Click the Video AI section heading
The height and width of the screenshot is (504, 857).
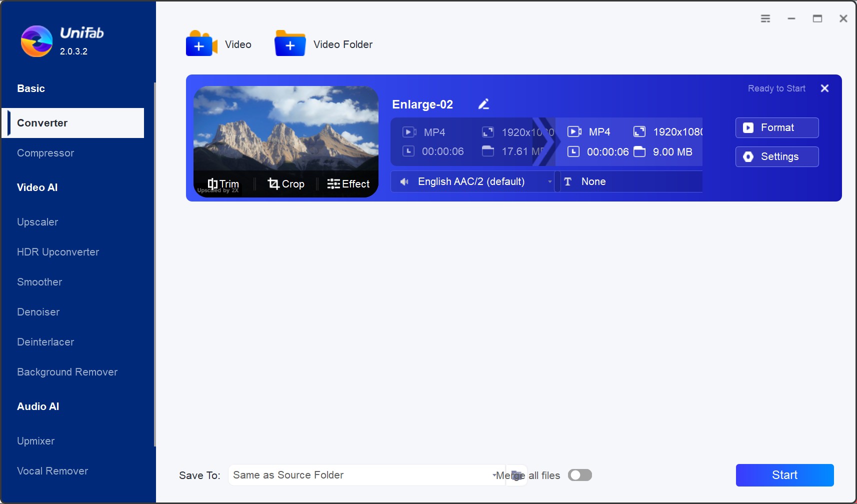[x=37, y=187]
